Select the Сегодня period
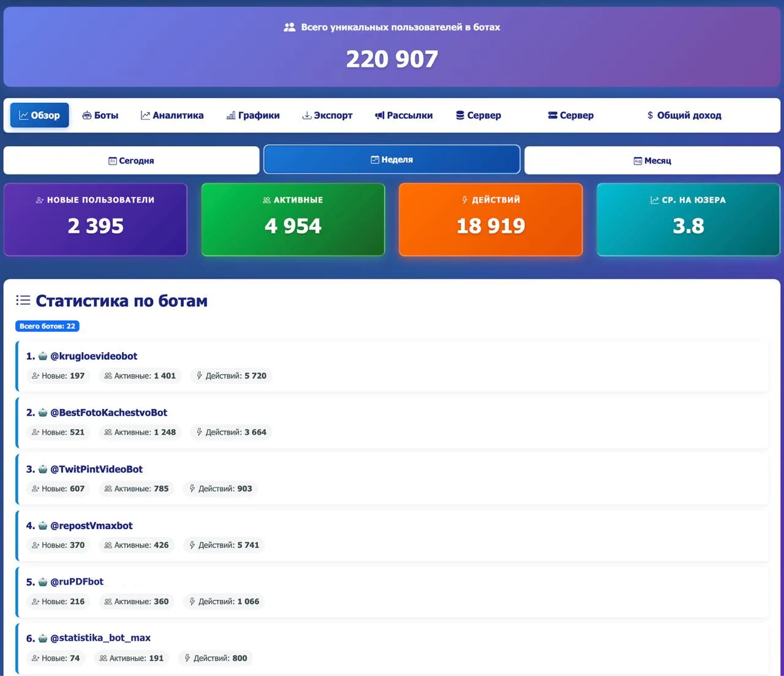Image resolution: width=784 pixels, height=676 pixels. pyautogui.click(x=132, y=160)
